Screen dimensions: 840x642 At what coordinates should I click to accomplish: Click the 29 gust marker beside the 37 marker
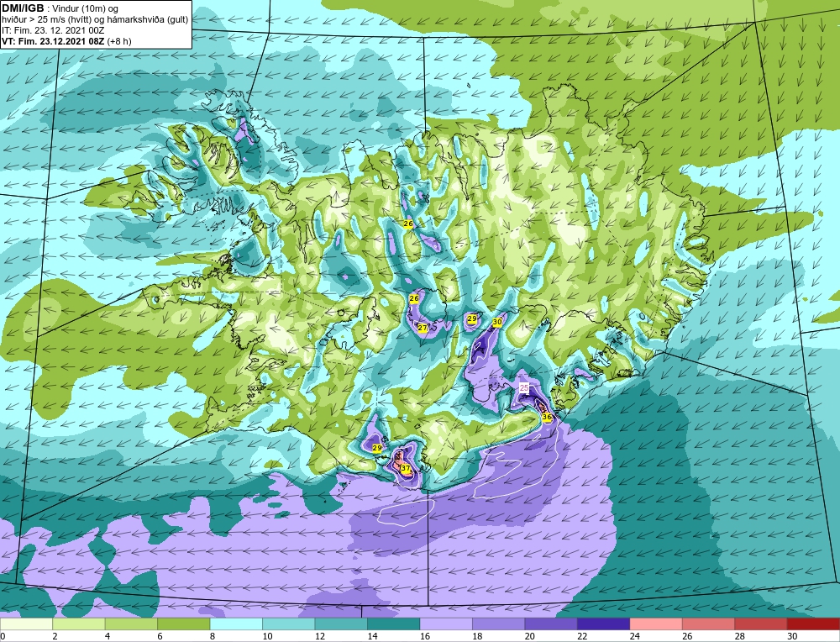tap(376, 448)
